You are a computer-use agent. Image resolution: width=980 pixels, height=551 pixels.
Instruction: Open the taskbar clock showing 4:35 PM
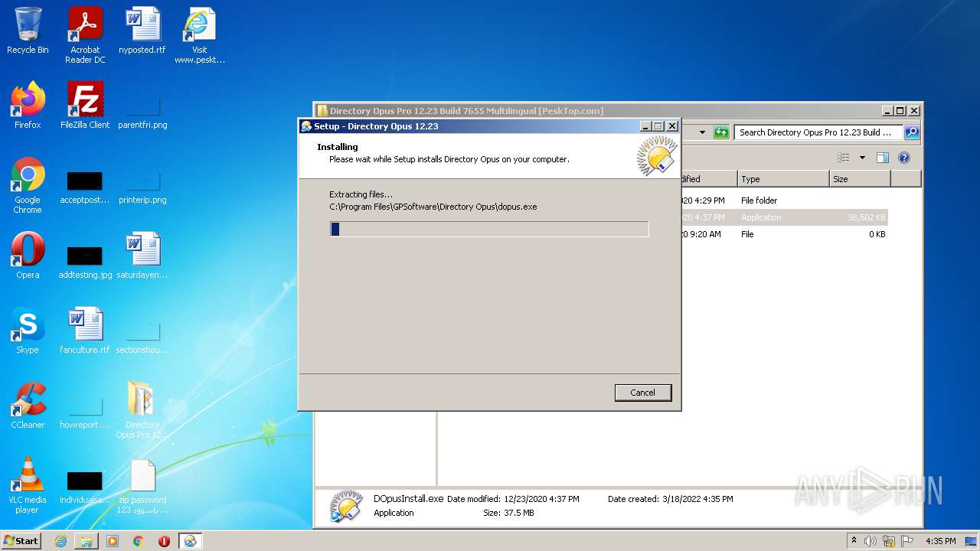point(940,541)
